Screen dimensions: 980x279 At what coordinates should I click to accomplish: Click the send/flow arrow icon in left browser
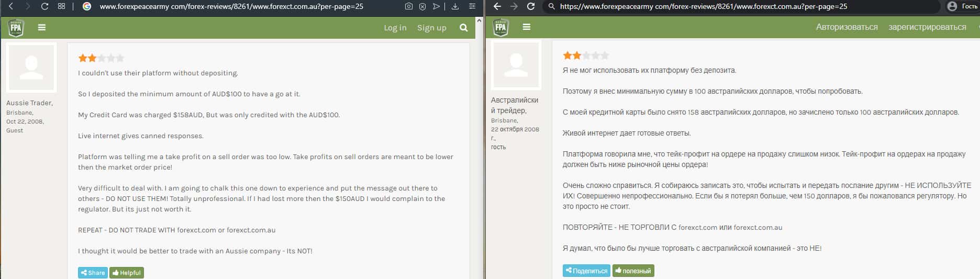point(436,6)
